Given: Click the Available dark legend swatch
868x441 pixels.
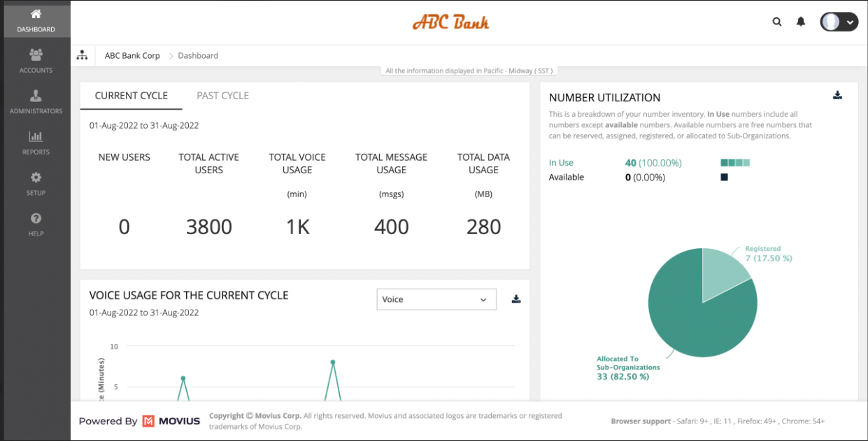Looking at the screenshot, I should tap(724, 178).
